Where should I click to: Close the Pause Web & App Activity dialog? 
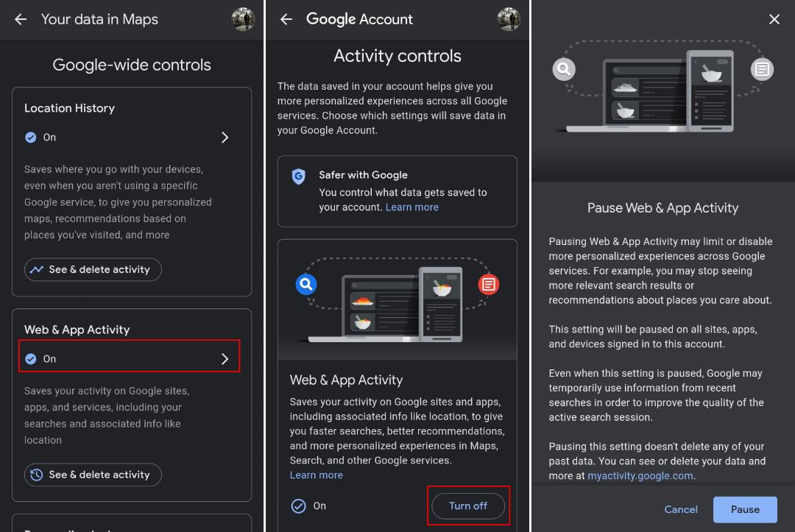tap(774, 19)
